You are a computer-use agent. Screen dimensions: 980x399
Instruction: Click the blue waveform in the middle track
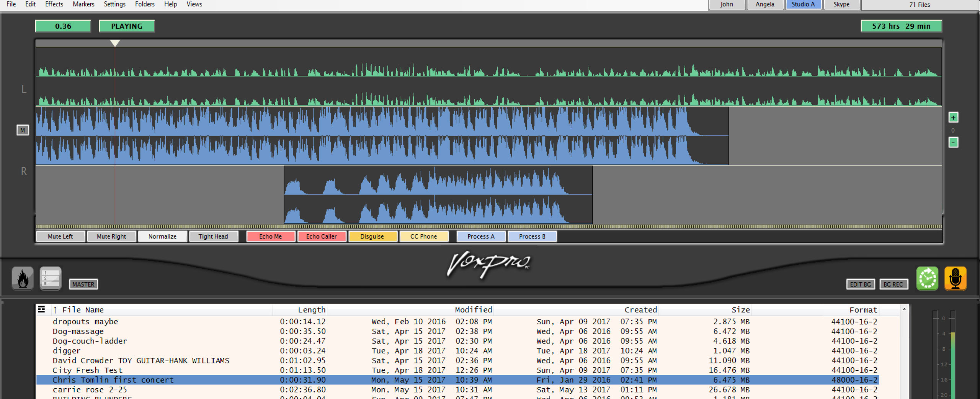[x=382, y=136]
